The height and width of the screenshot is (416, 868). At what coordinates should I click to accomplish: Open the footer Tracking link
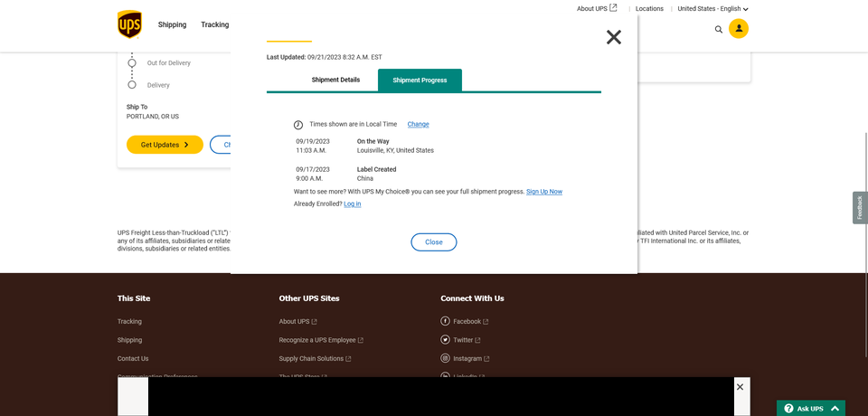click(x=129, y=321)
